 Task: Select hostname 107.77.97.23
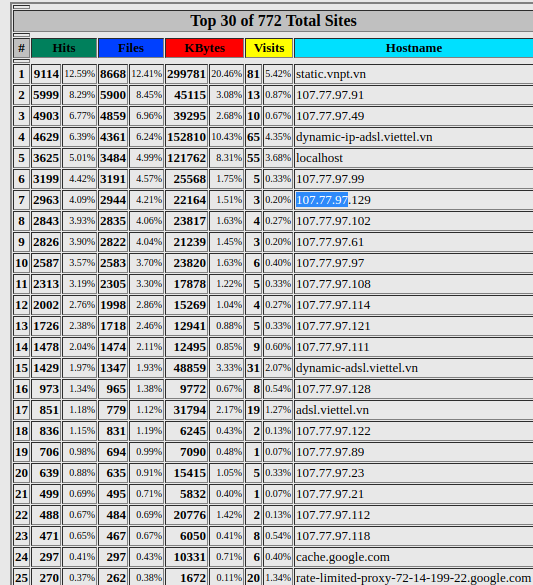330,473
